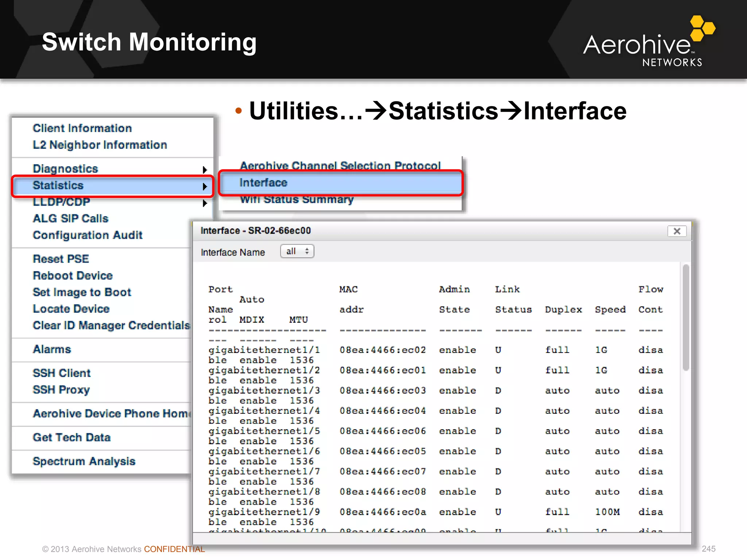This screenshot has width=747, height=560.
Task: Choose Set Image to Boot
Action: click(x=82, y=292)
